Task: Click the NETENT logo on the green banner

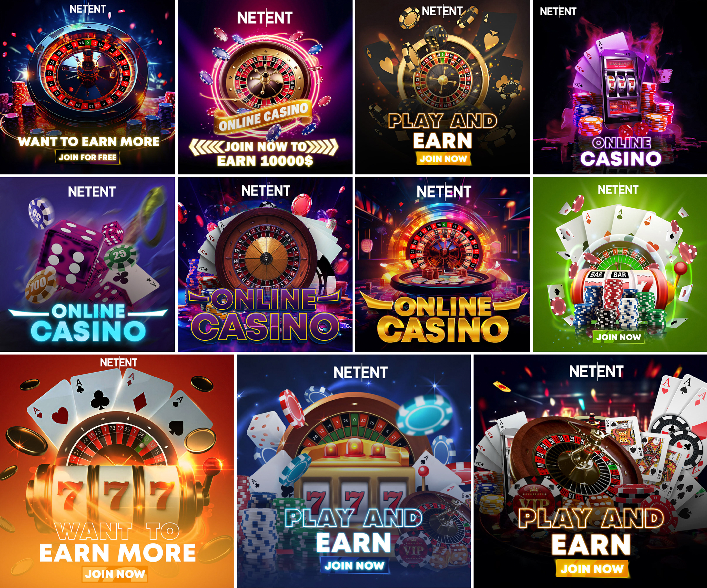Action: pyautogui.click(x=618, y=190)
